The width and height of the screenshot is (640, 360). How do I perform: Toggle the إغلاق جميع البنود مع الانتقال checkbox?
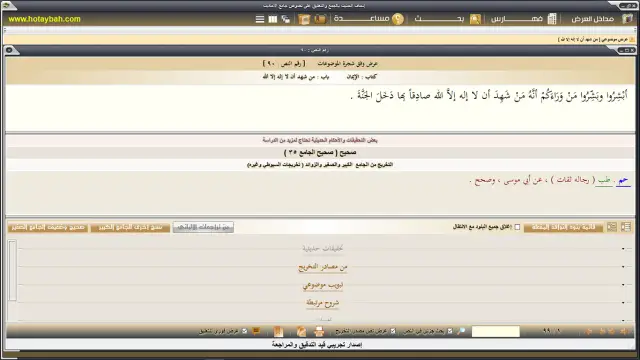point(517,227)
